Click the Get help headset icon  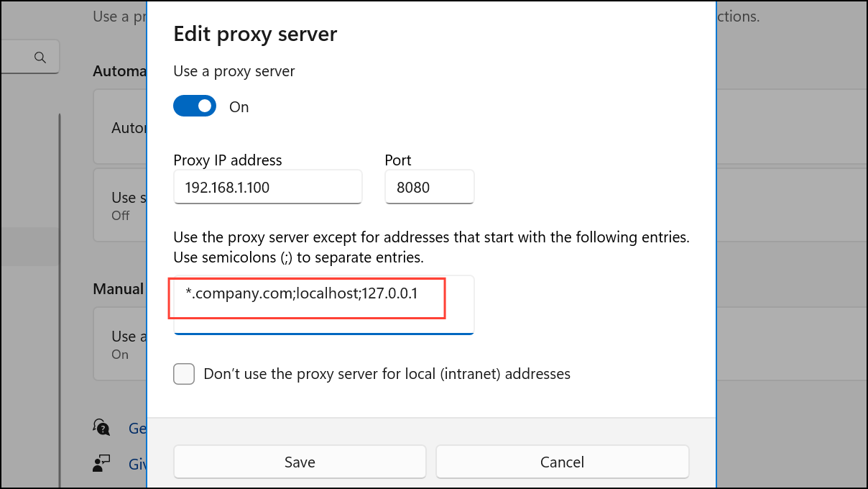[x=101, y=428]
